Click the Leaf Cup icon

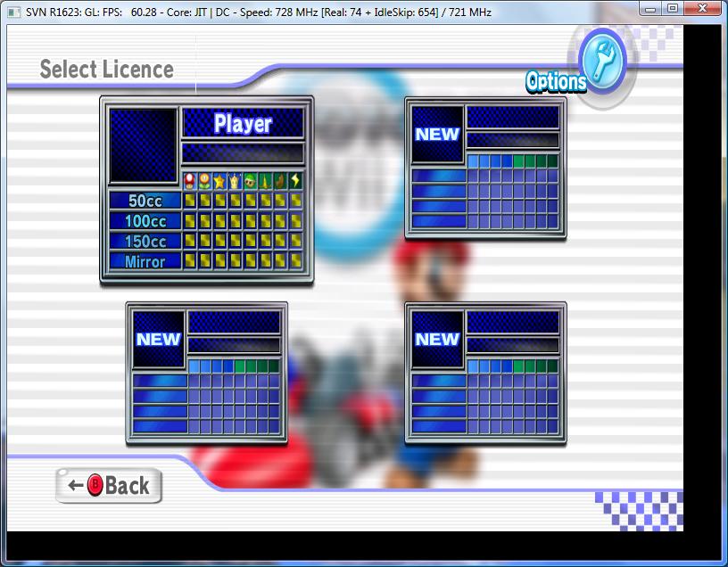point(280,181)
